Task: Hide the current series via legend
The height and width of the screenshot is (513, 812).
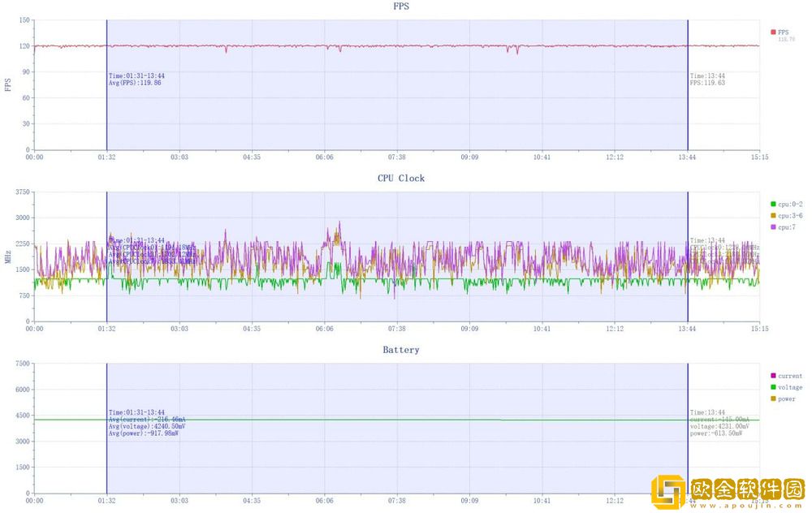Action: [789, 376]
